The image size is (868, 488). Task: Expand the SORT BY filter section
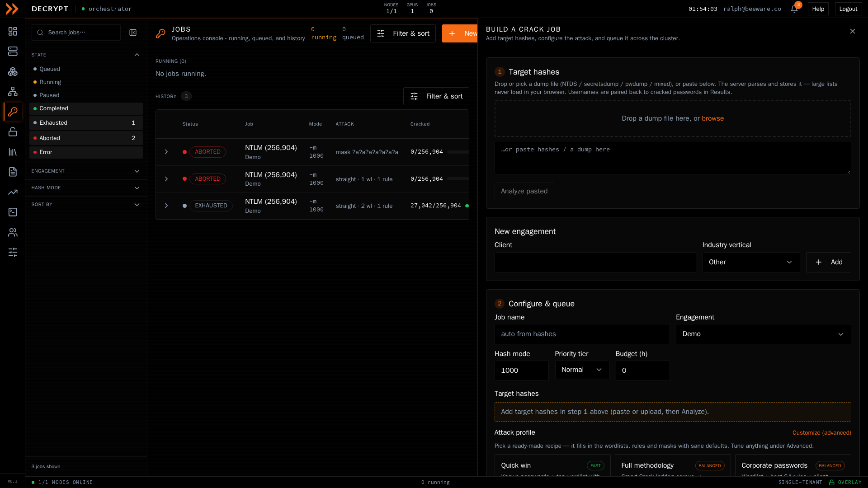tap(86, 205)
